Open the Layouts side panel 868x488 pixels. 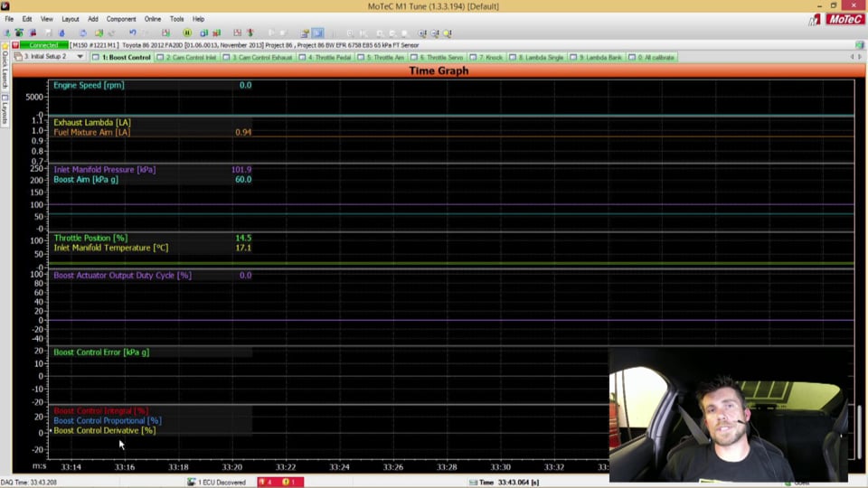[x=5, y=109]
